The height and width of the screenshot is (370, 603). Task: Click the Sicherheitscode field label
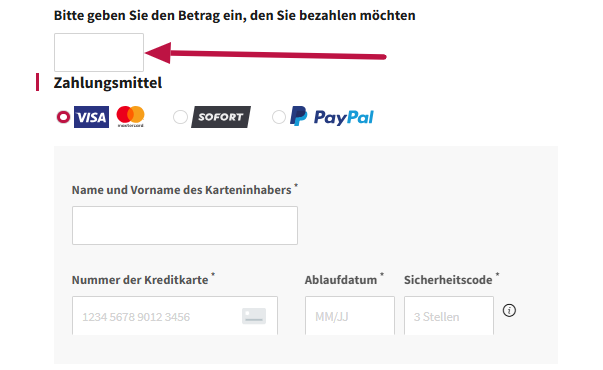tap(448, 280)
